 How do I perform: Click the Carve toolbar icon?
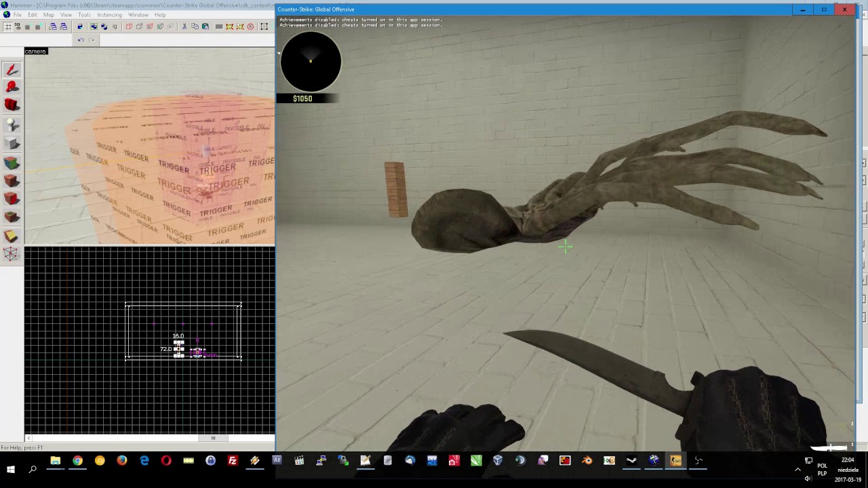(x=80, y=26)
